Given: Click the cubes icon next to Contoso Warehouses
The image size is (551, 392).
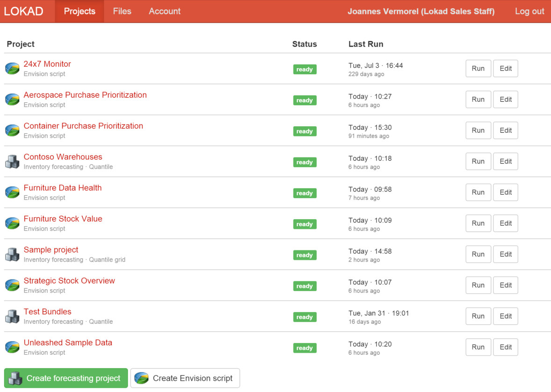Looking at the screenshot, I should [x=12, y=162].
